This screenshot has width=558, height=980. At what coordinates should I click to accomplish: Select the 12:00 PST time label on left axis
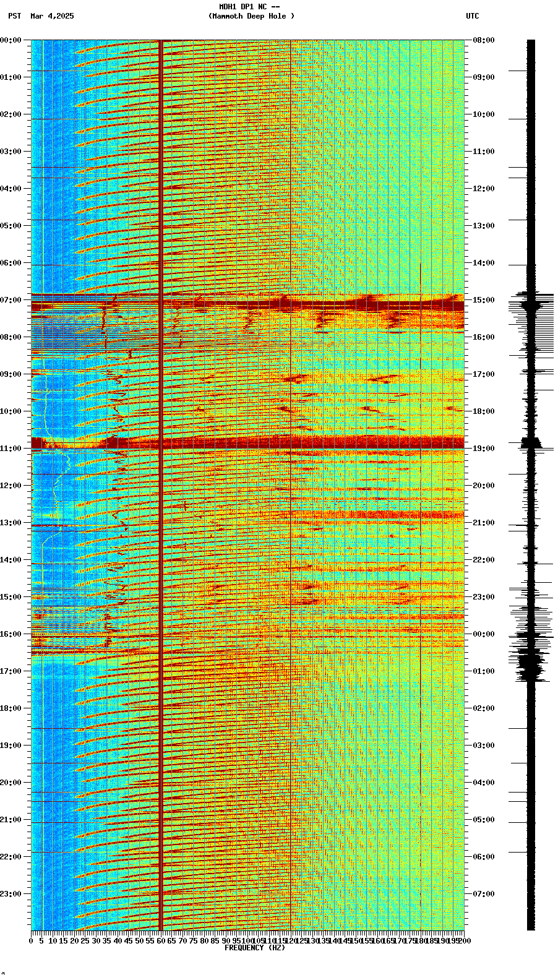pyautogui.click(x=11, y=486)
